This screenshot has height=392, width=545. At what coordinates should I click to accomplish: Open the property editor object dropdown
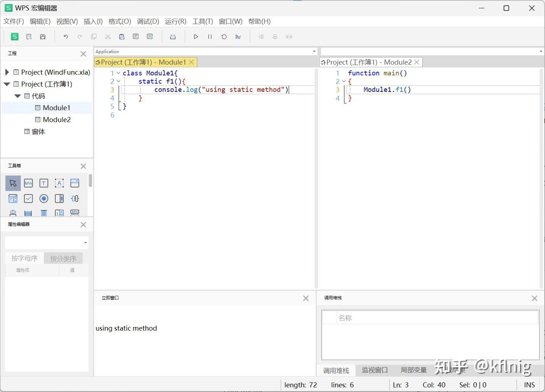(x=86, y=243)
